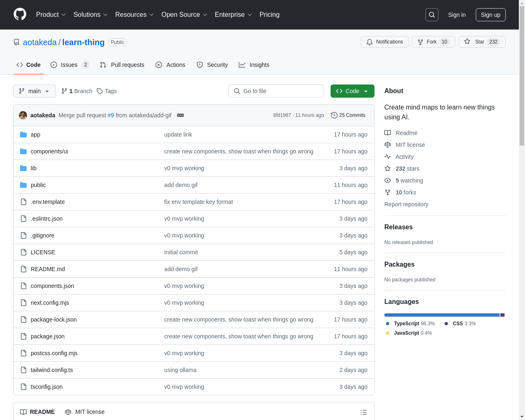Open the Product dropdown menu

point(51,15)
